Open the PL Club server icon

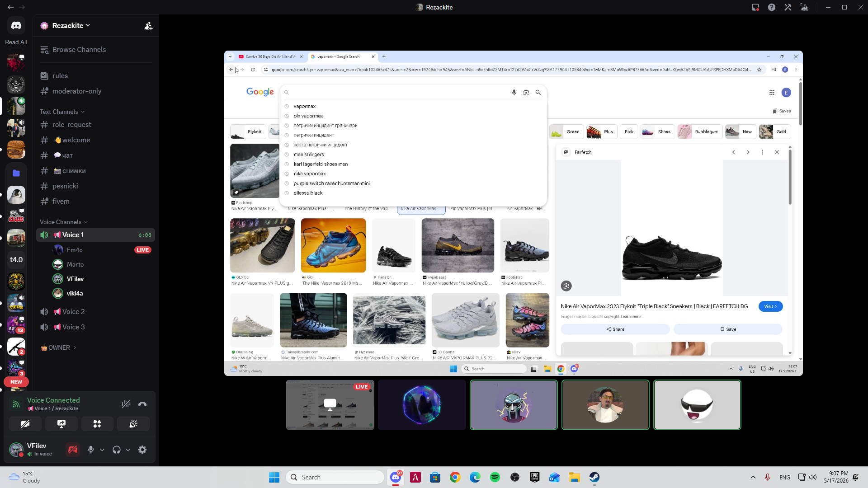[16, 216]
